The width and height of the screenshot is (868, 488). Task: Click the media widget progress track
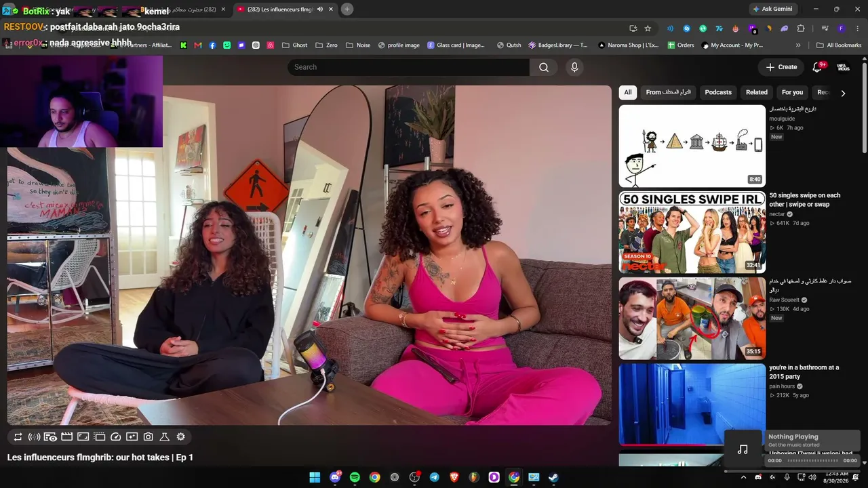(x=812, y=461)
